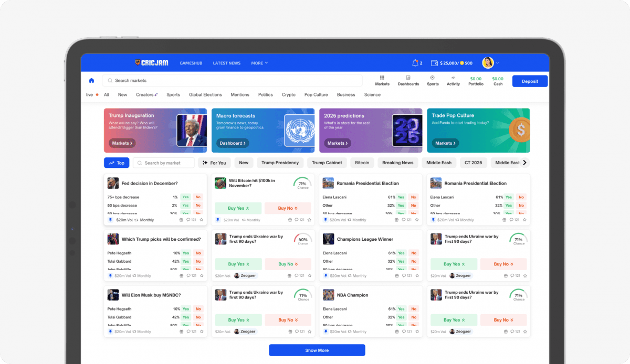Open the notifications bell

415,63
